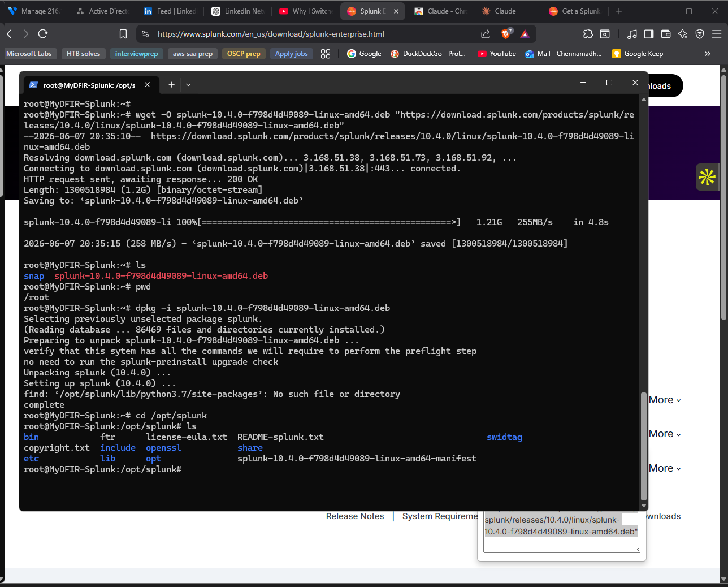Switch to the LinkedIn Net tab
The image size is (728, 587).
[x=238, y=11]
